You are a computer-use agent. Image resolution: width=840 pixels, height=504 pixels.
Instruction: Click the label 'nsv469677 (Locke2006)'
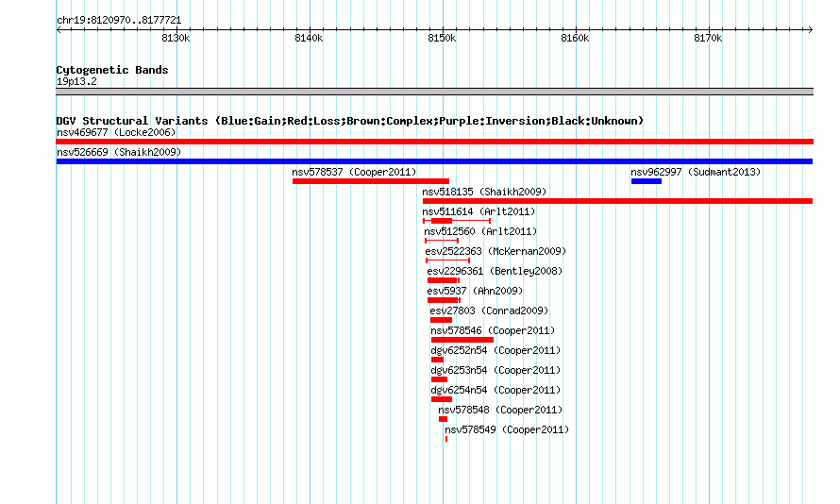coord(116,132)
